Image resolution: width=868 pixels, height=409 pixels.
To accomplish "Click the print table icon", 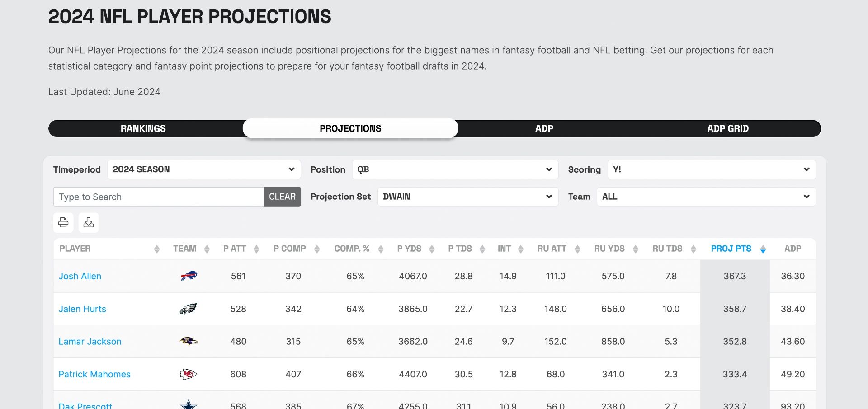I will (x=63, y=222).
